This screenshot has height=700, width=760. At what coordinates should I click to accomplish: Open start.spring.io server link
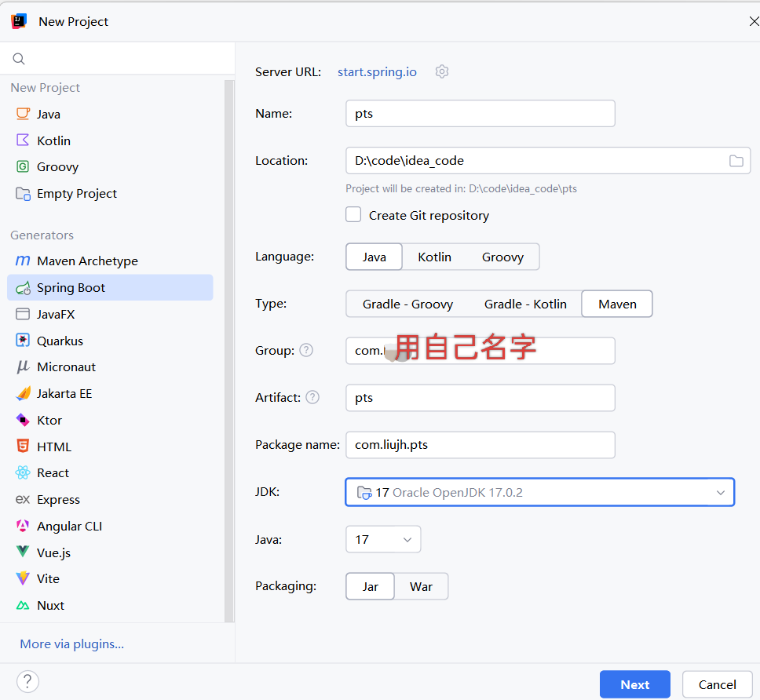click(x=377, y=71)
